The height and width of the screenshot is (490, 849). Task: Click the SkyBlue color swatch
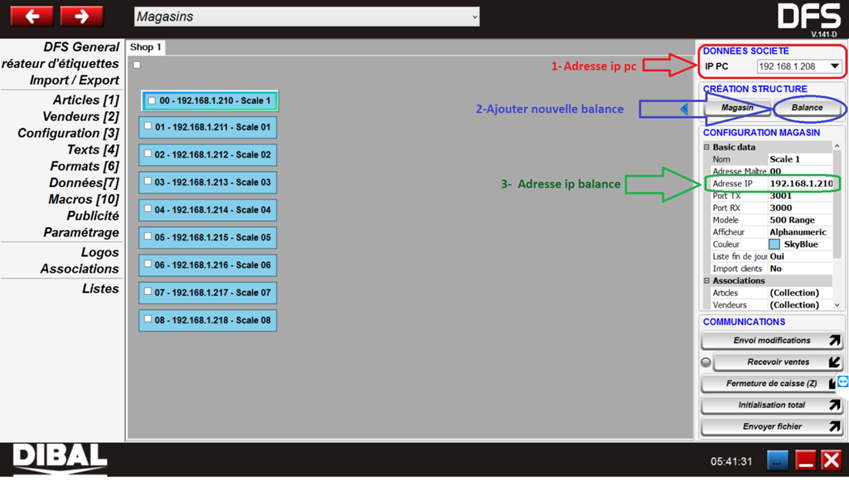[774, 244]
